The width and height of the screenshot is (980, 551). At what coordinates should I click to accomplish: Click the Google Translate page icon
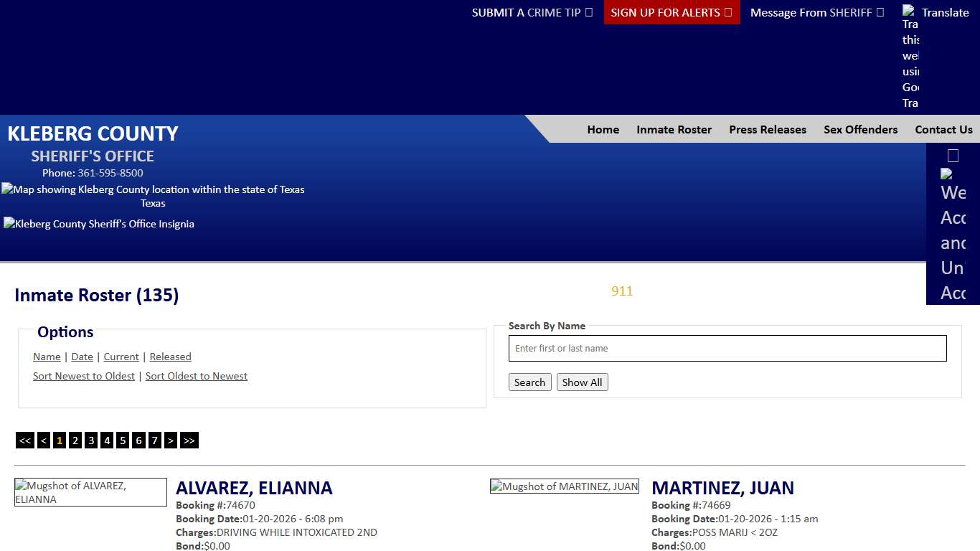(908, 11)
